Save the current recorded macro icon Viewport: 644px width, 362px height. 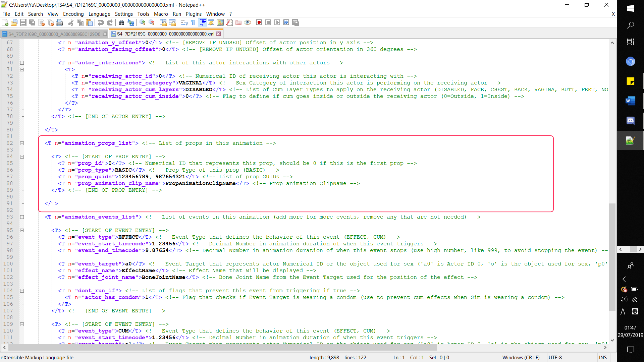[296, 22]
